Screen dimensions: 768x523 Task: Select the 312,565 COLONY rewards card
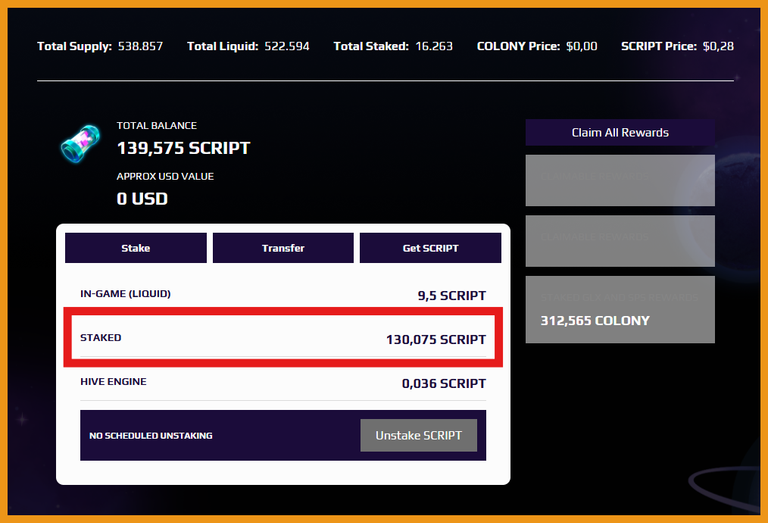coord(620,309)
